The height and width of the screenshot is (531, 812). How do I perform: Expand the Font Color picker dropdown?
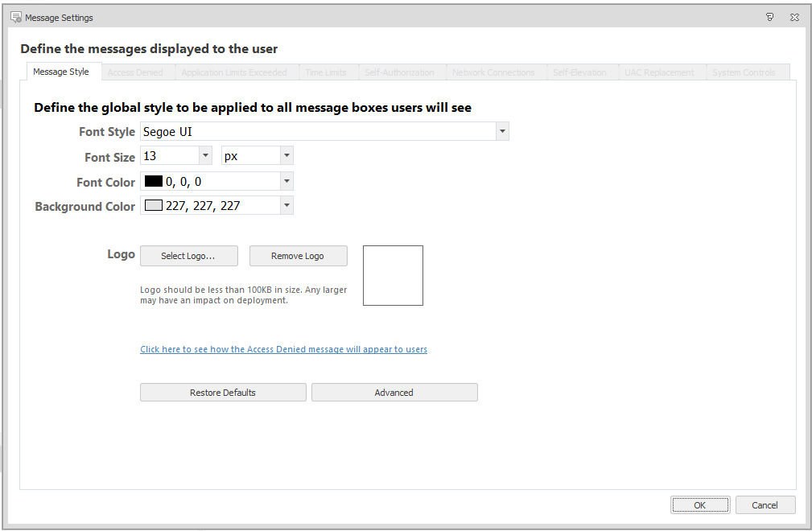point(286,180)
